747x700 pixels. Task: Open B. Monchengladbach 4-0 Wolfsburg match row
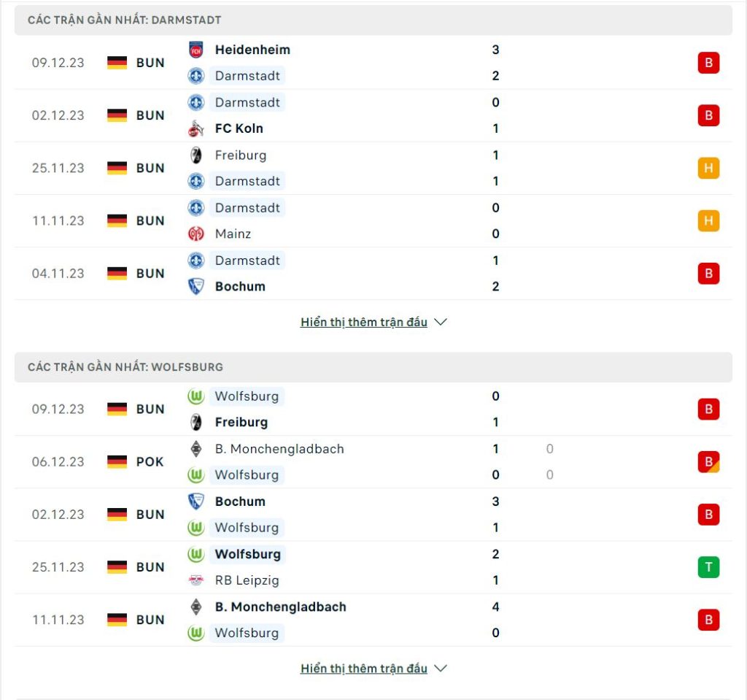click(x=373, y=620)
